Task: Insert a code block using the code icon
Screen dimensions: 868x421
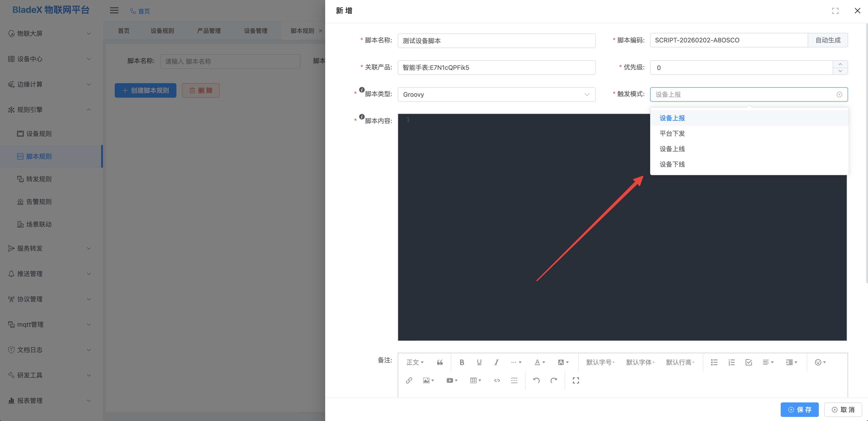Action: [x=497, y=381]
